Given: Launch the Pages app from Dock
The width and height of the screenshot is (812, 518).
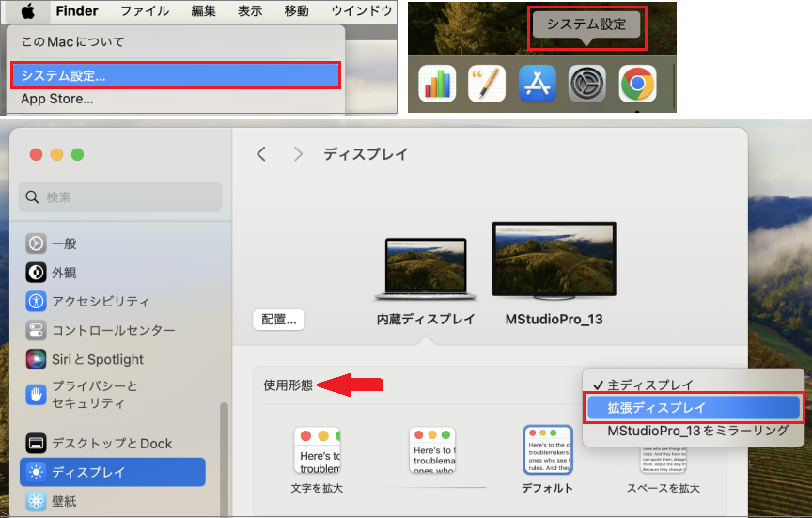Looking at the screenshot, I should 487,84.
